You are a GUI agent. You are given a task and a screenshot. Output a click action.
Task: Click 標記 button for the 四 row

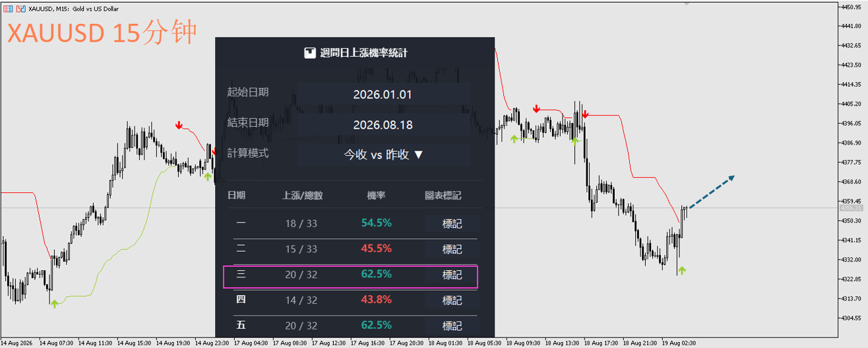click(452, 300)
